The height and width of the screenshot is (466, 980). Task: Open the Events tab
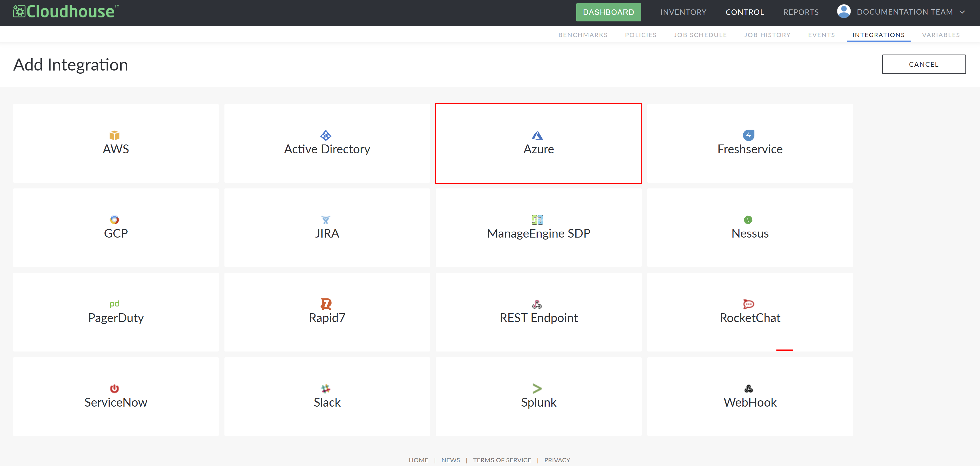tap(821, 35)
